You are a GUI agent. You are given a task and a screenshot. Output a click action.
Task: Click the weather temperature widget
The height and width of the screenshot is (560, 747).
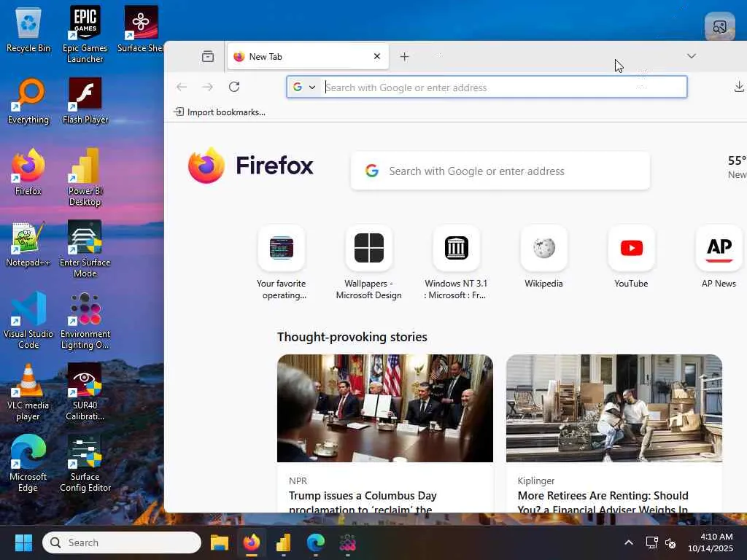tap(737, 167)
